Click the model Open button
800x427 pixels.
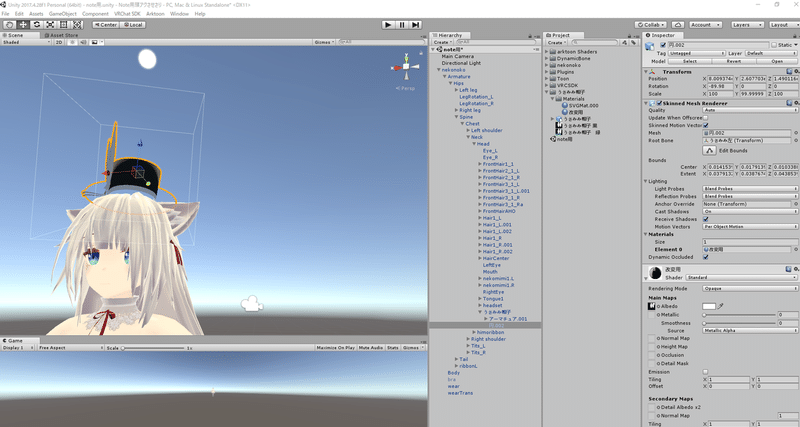777,61
